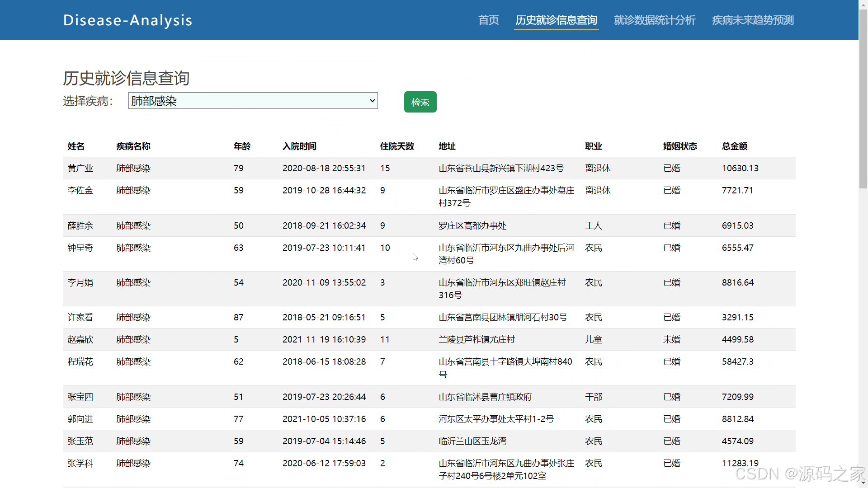The height and width of the screenshot is (488, 868).
Task: Click address 兰陵县芦柞镇尤庄村
Action: [476, 339]
